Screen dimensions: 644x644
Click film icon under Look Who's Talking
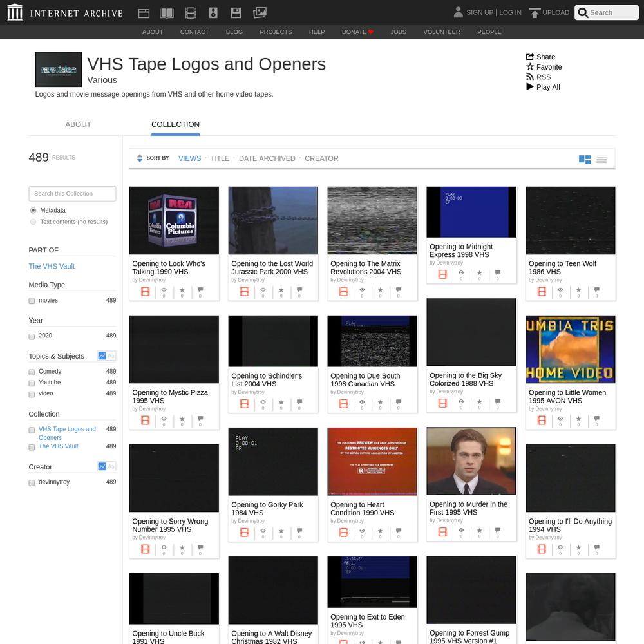[x=146, y=292]
